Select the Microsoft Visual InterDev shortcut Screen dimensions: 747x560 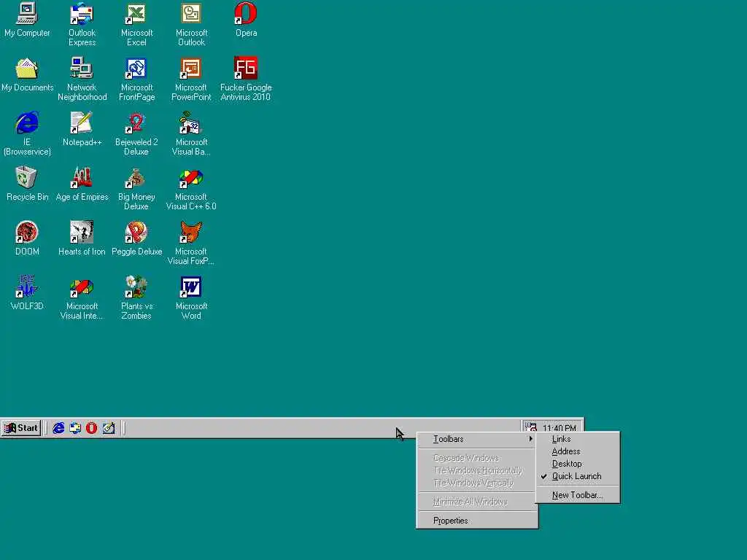(82, 298)
